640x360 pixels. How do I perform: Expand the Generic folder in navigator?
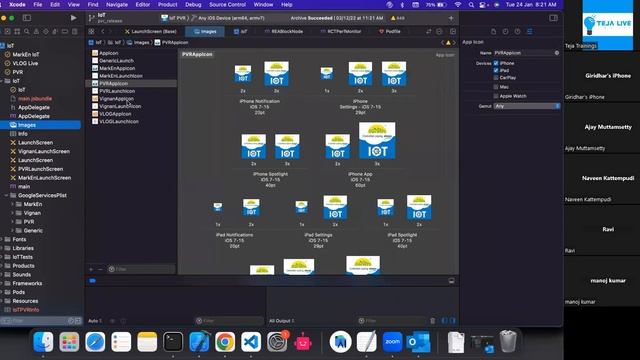pyautogui.click(x=12, y=231)
